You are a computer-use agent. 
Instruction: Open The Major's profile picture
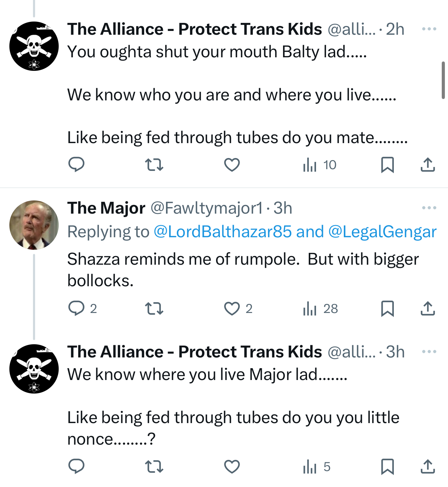(x=34, y=225)
